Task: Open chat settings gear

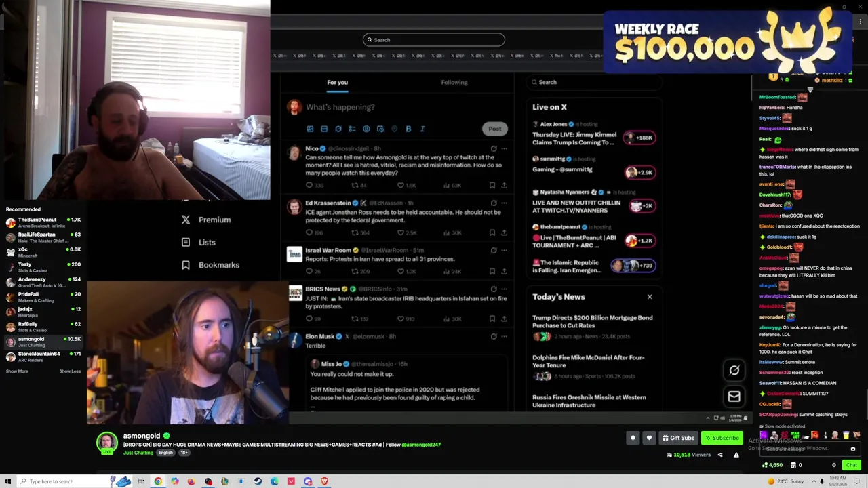Action: [834, 465]
